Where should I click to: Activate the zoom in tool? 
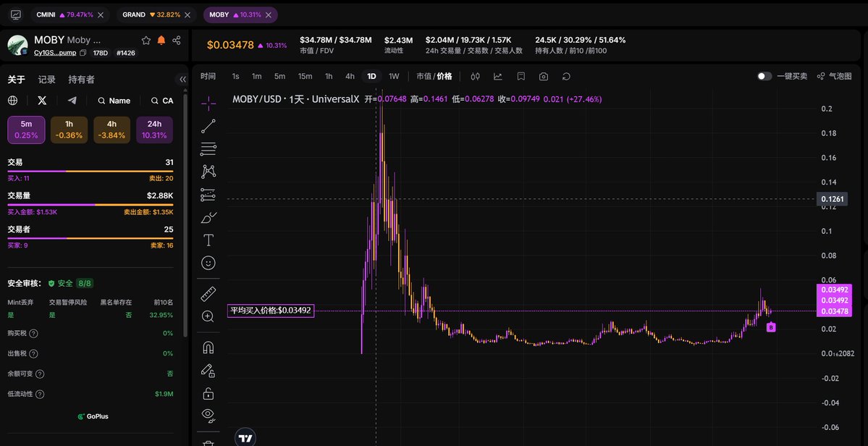[x=208, y=316]
